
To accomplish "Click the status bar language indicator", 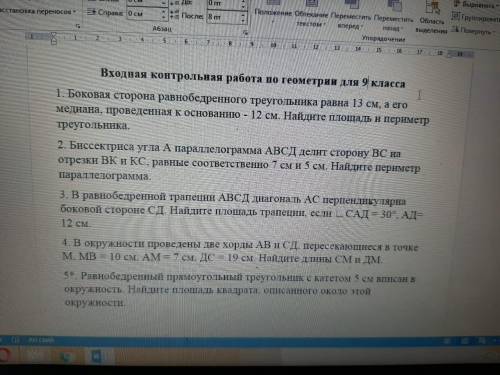I will [x=41, y=340].
